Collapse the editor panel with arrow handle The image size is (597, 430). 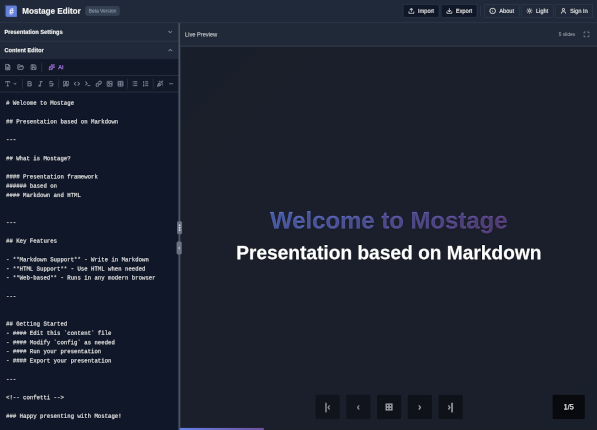pos(179,248)
